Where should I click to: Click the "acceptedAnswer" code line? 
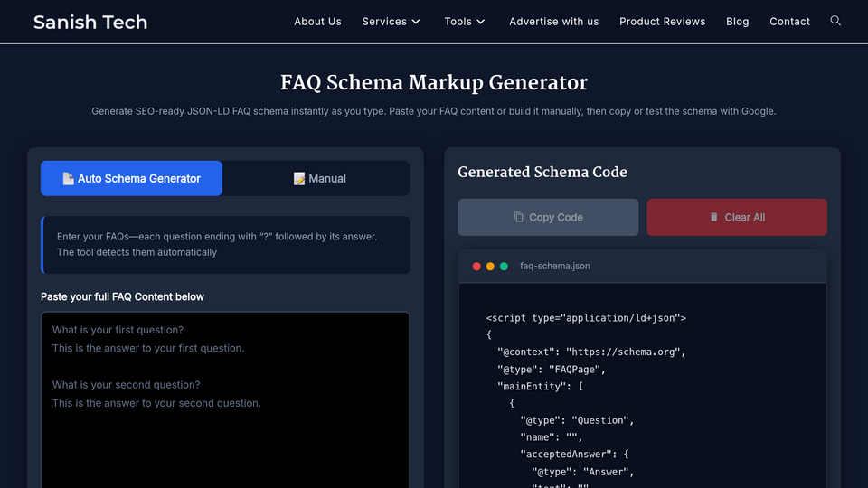(x=574, y=455)
